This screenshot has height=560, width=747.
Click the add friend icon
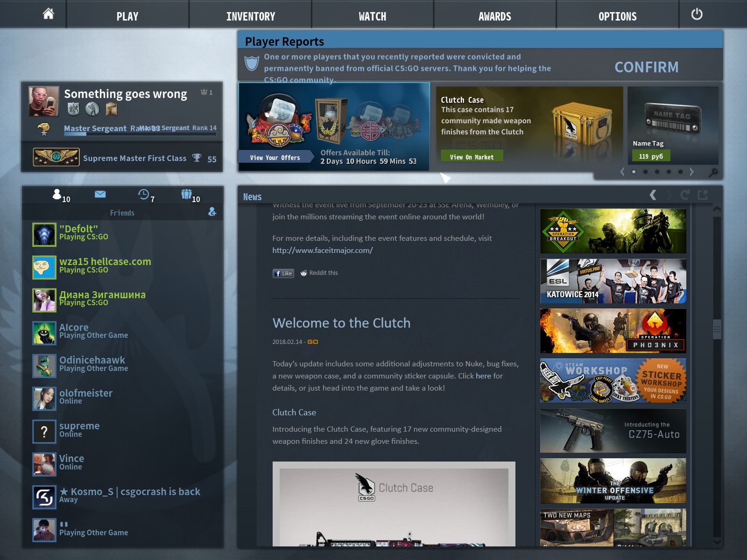click(x=212, y=212)
